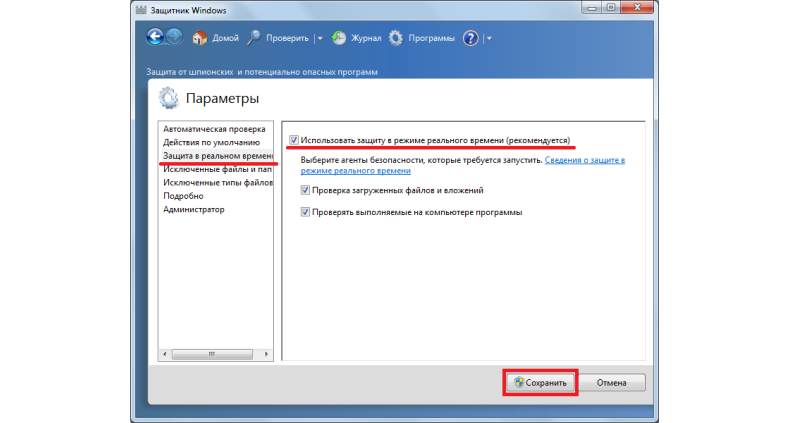Minimize the Защитник Windows window

[592, 8]
